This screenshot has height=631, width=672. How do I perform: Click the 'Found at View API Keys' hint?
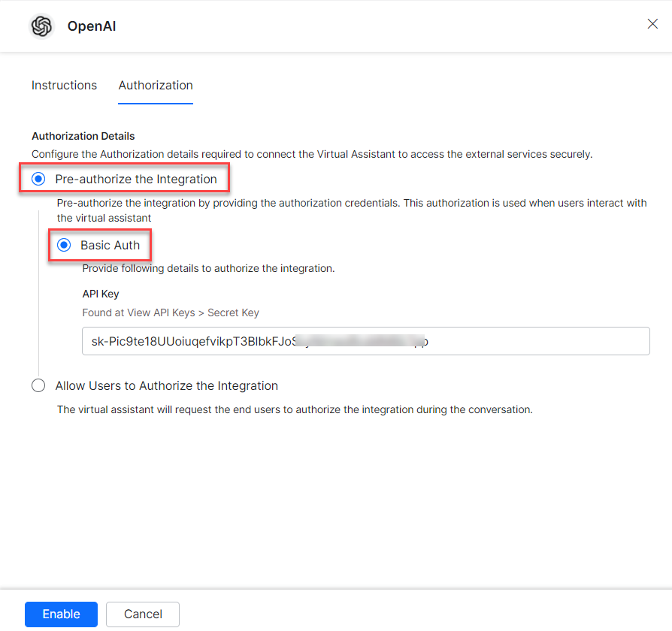tap(171, 312)
